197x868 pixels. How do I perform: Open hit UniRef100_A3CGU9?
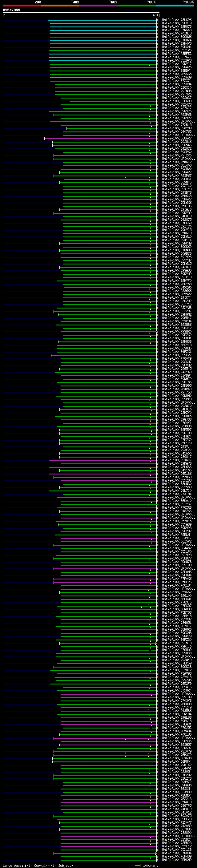pos(177,101)
